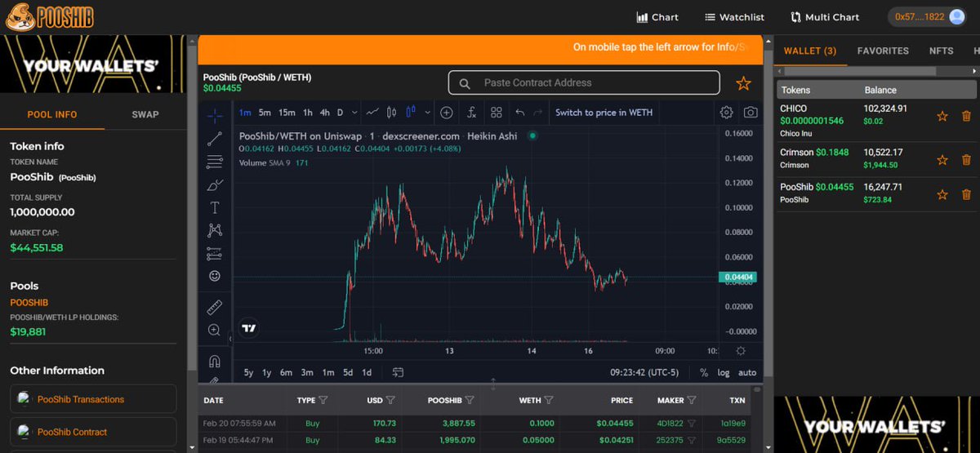Add a compare symbol with plus icon
This screenshot has width=980, height=453.
[x=447, y=112]
